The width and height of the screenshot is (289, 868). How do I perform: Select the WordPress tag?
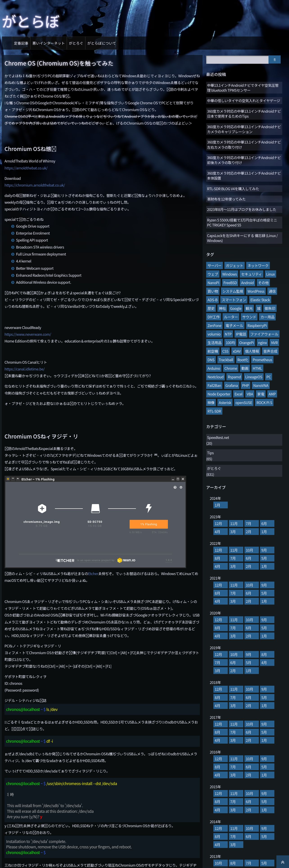click(x=256, y=291)
